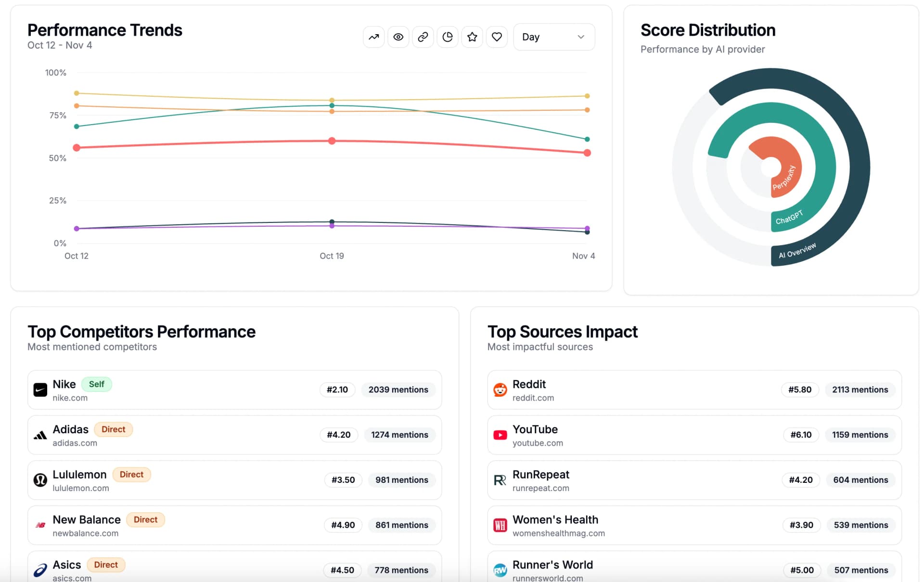This screenshot has width=924, height=582.
Task: Open the lululemon.com link
Action: pyautogui.click(x=81, y=488)
